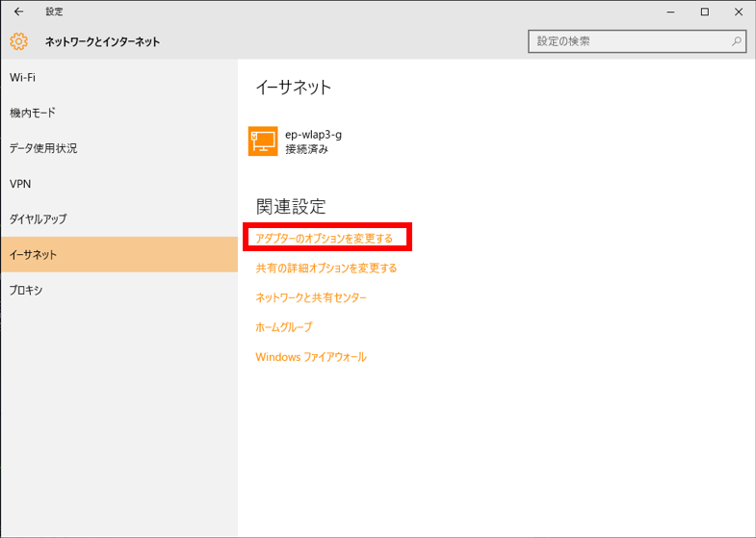The height and width of the screenshot is (538, 756).
Task: Maximize the 設定 window
Action: point(705,13)
